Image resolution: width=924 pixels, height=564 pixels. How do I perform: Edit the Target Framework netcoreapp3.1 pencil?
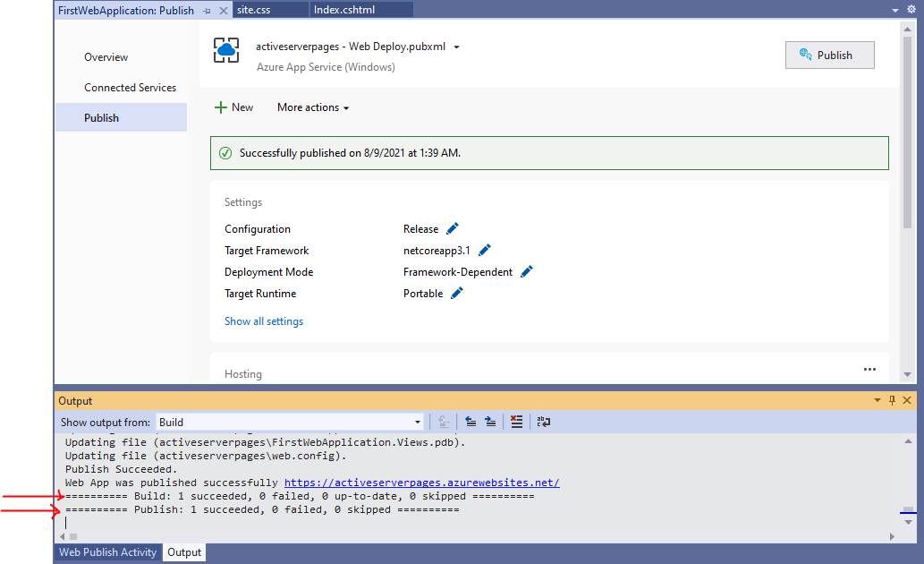[485, 250]
